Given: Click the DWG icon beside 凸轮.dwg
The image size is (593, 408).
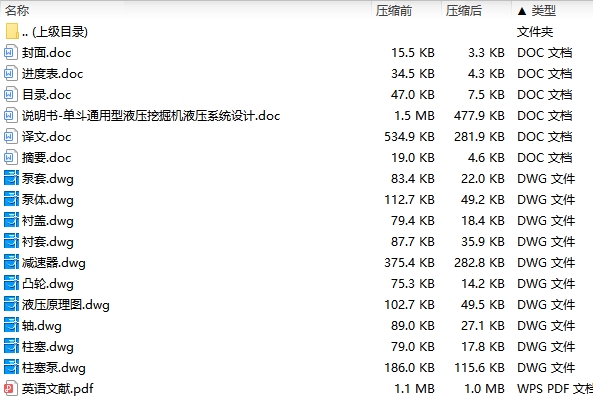Looking at the screenshot, I should click(11, 283).
